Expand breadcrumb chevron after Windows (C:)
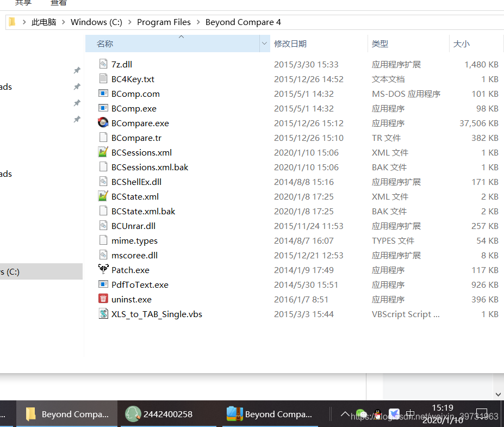The image size is (504, 427). pos(130,22)
